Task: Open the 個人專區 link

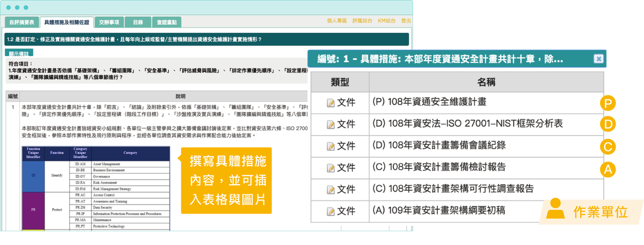Action: (x=337, y=20)
